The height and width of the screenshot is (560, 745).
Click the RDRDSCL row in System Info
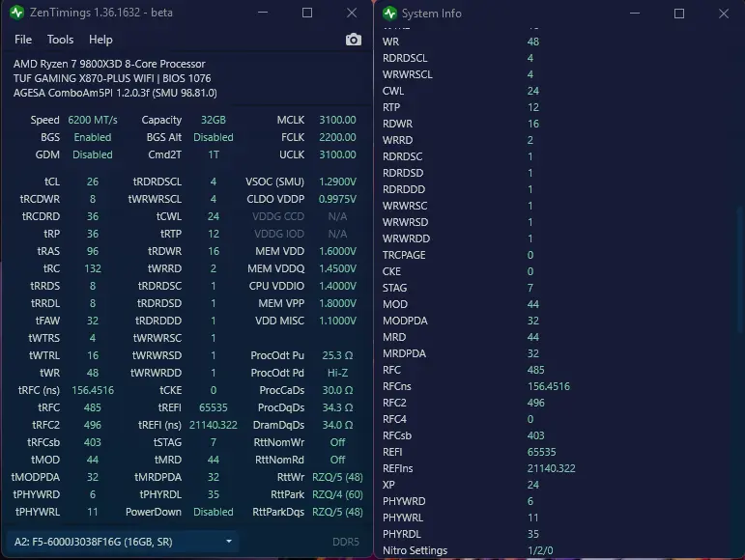556,58
